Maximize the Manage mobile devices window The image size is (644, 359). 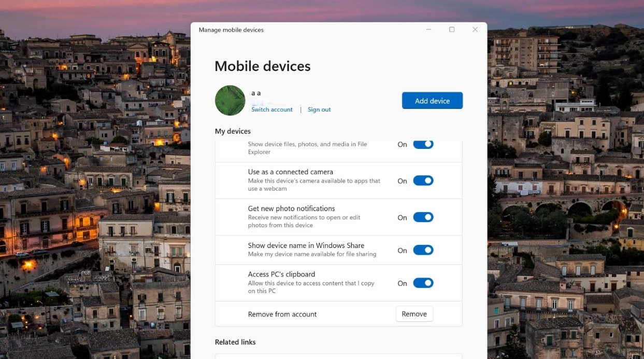coord(452,30)
